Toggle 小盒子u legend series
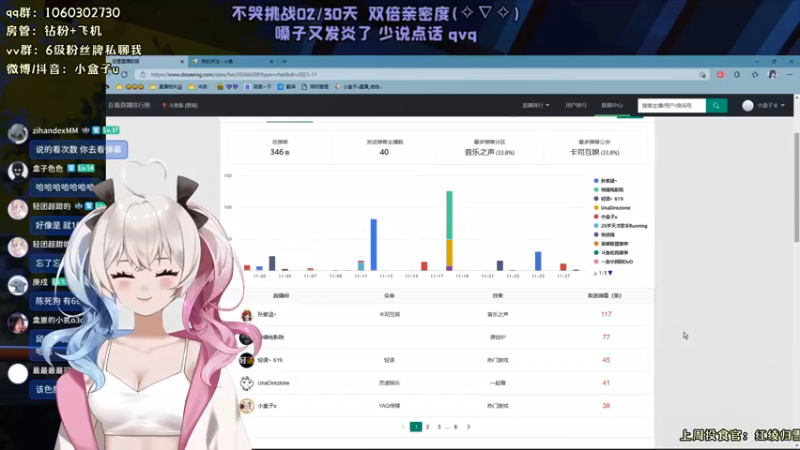Image resolution: width=800 pixels, height=450 pixels. (605, 217)
